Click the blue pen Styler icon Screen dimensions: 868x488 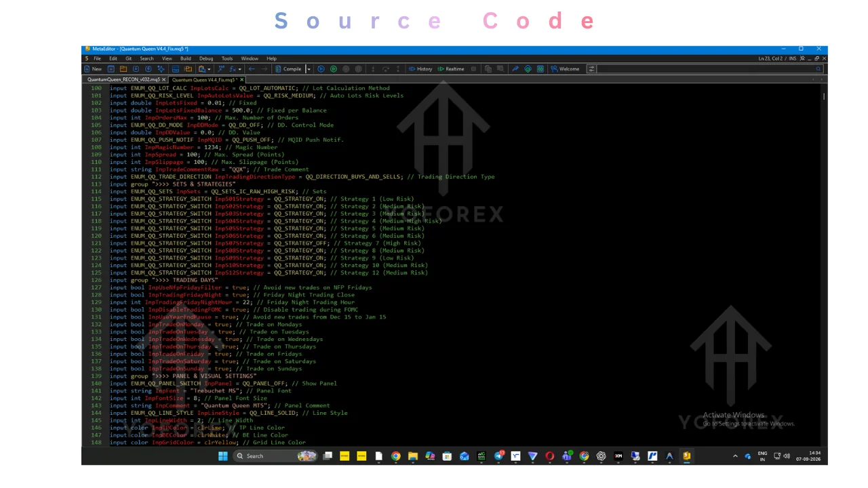coord(514,68)
